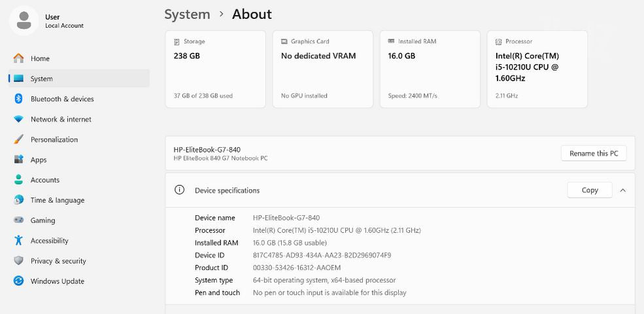Click 'No GPU installed' text
This screenshot has height=314, width=644.
pyautogui.click(x=304, y=96)
